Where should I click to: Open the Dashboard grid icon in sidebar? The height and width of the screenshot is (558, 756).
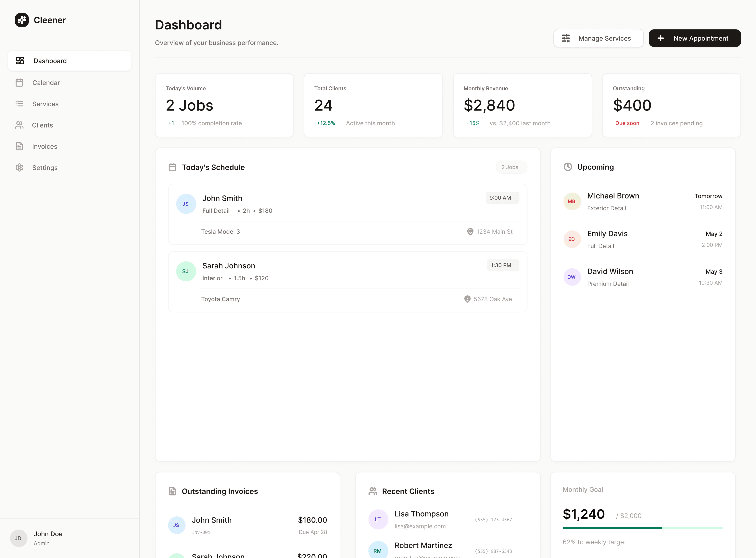[20, 60]
